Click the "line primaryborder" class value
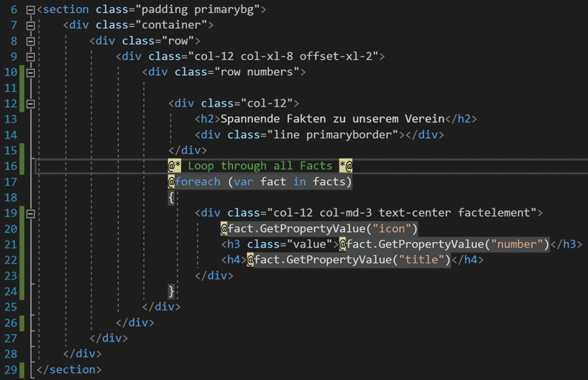This screenshot has height=380, width=588. 333,135
